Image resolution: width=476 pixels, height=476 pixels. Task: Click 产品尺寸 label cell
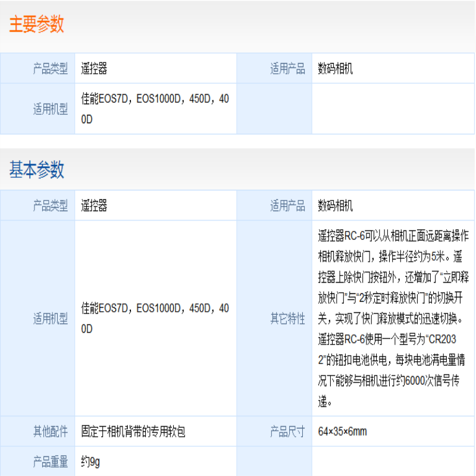pos(287,431)
